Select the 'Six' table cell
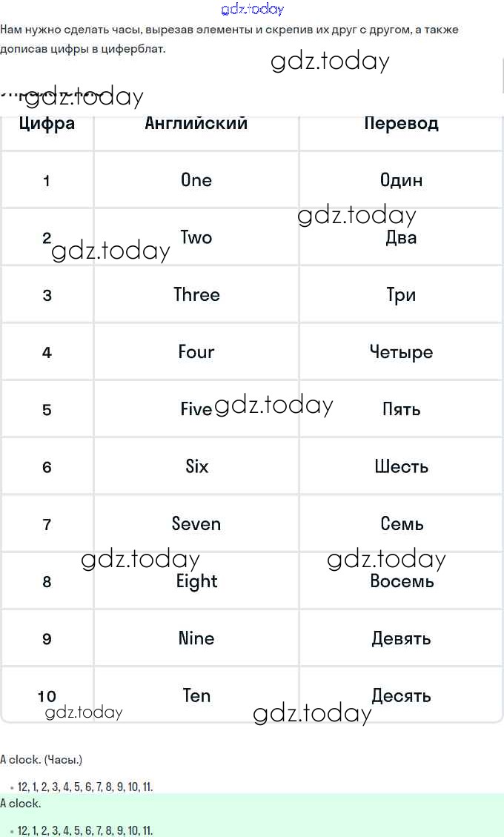Image resolution: width=504 pixels, height=837 pixels. click(x=196, y=466)
